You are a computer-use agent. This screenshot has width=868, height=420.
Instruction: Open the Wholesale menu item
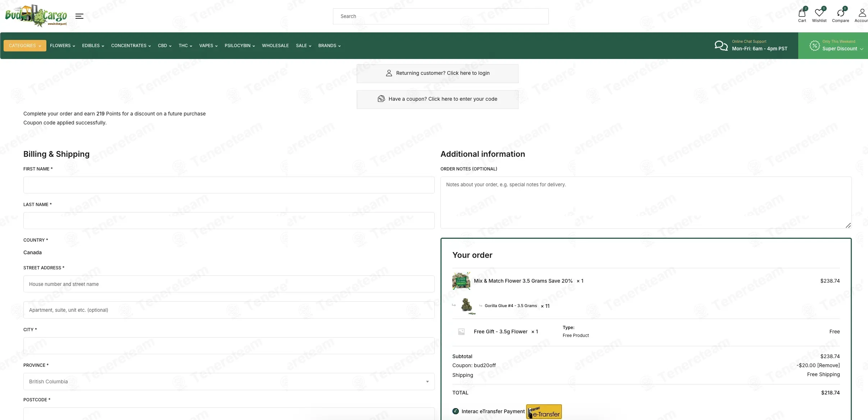tap(275, 46)
